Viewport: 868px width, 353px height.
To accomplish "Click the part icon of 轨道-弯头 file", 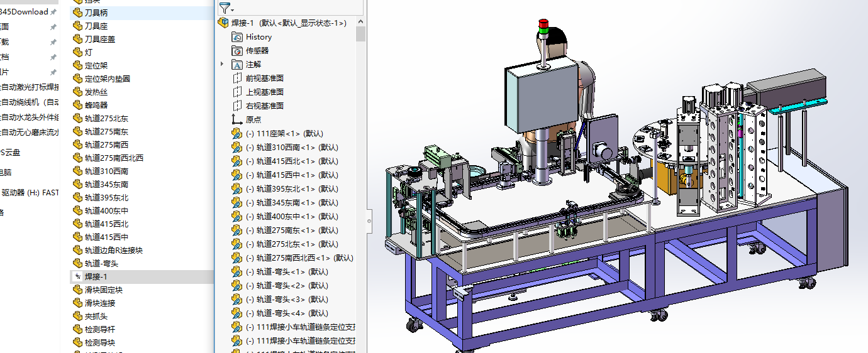I will pos(78,263).
